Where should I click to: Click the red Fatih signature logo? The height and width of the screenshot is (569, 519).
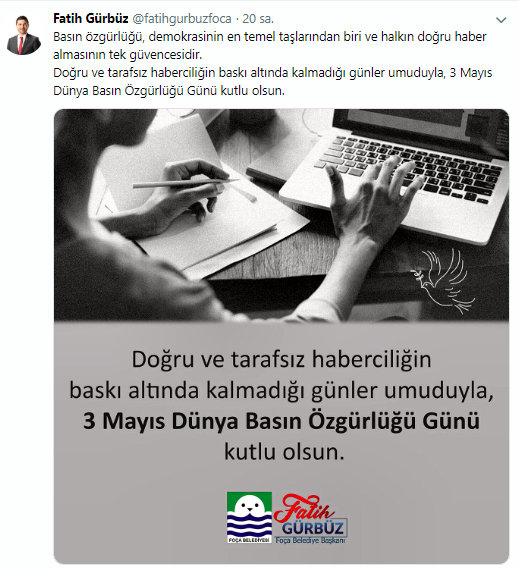click(303, 508)
